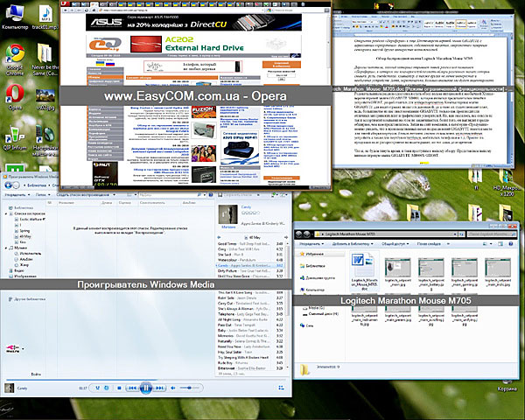
Task: Open Создать список воспроизведения dropdown
Action: point(86,194)
